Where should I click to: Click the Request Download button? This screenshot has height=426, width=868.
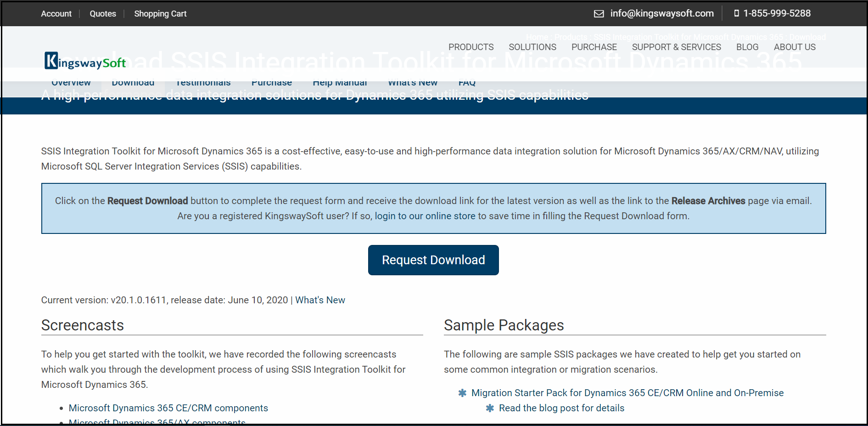click(x=433, y=260)
